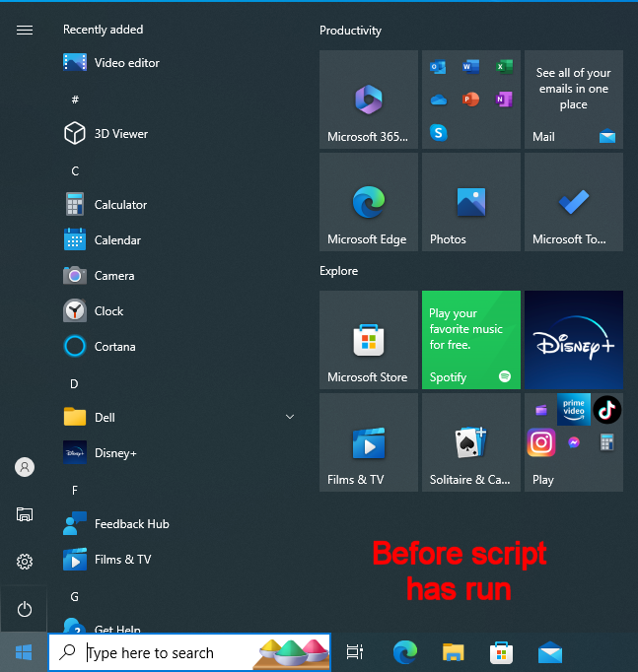Open the Camera app
The height and width of the screenshot is (672, 638).
(113, 276)
